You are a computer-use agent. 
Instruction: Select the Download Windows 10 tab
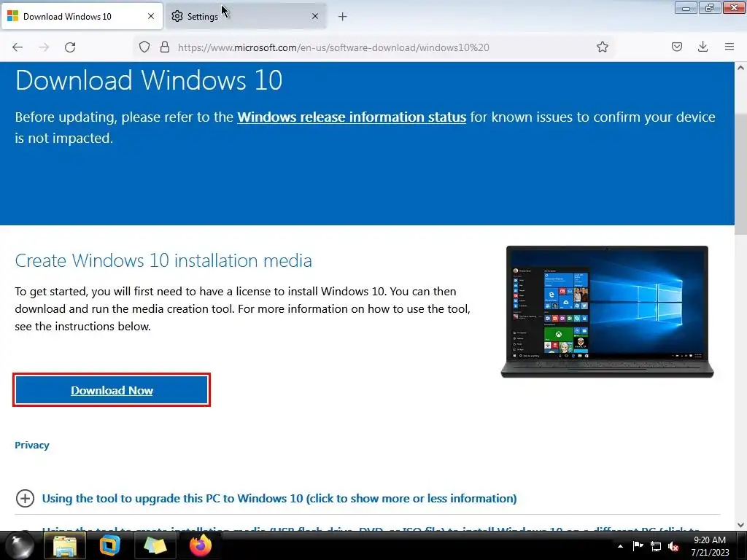pos(82,16)
